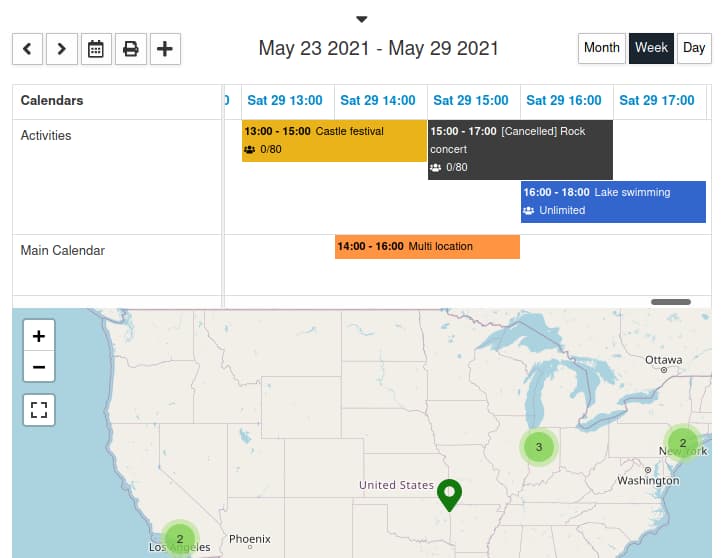This screenshot has height=558, width=723.
Task: Add a new event with plus icon
Action: (165, 48)
